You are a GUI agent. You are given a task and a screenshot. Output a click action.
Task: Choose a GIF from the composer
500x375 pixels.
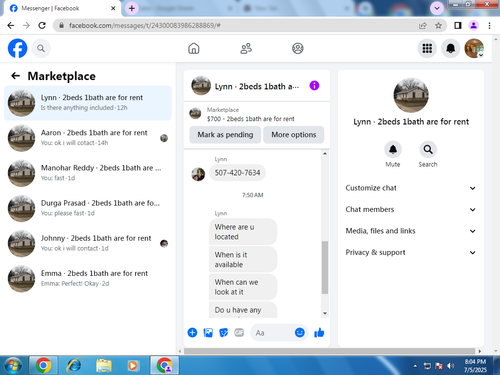coord(239,332)
